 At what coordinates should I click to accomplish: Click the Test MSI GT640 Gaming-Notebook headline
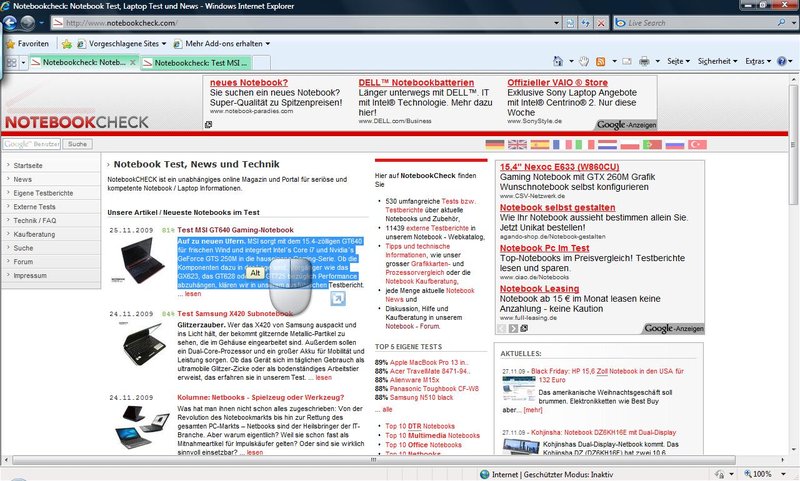click(235, 230)
